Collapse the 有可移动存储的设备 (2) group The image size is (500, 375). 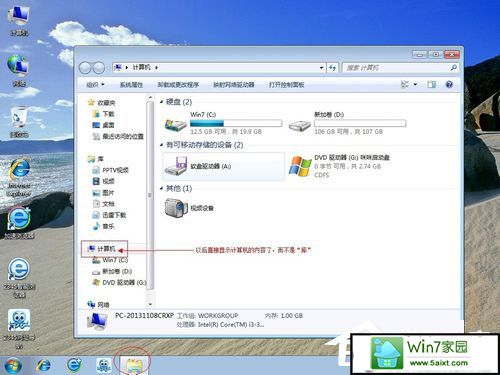point(161,145)
